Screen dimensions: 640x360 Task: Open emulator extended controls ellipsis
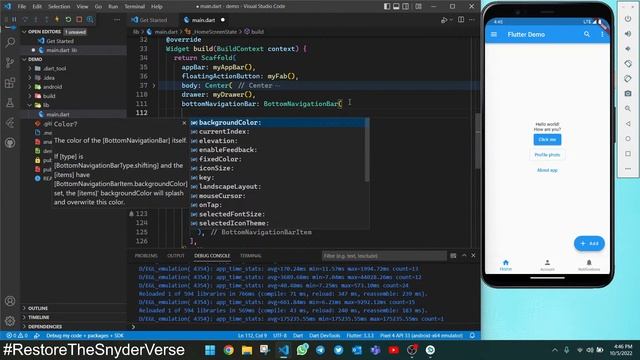pos(628,169)
